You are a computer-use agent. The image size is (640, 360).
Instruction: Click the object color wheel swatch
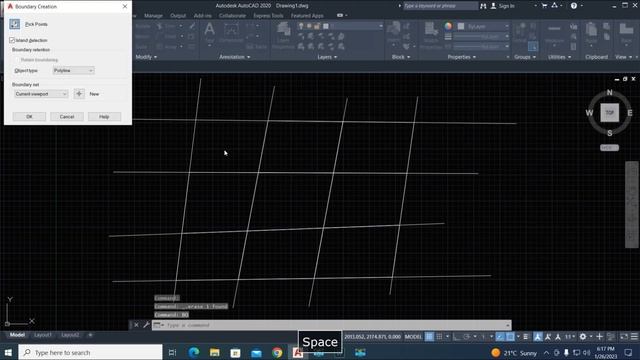click(x=448, y=26)
